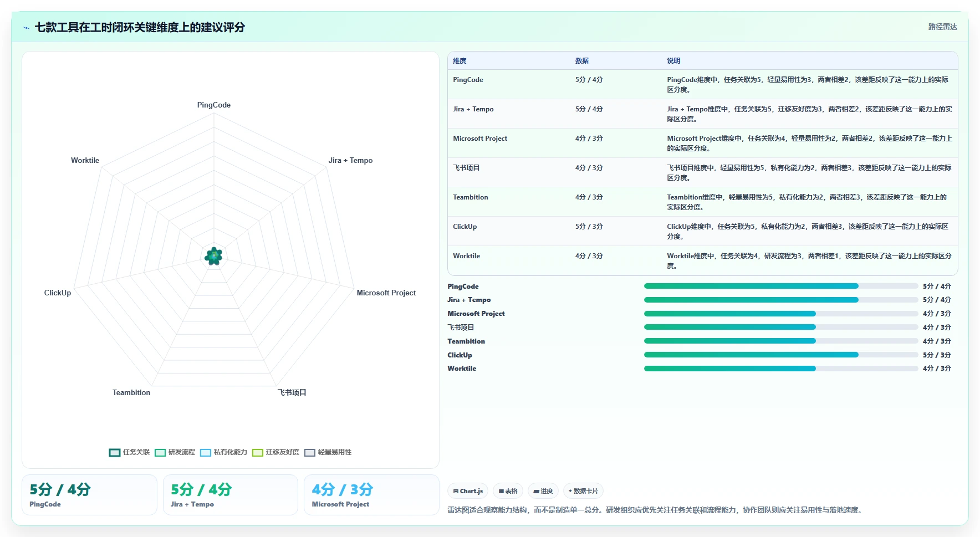This screenshot has width=980, height=537.
Task: Toggle the 研发流程 legend series
Action: (175, 452)
